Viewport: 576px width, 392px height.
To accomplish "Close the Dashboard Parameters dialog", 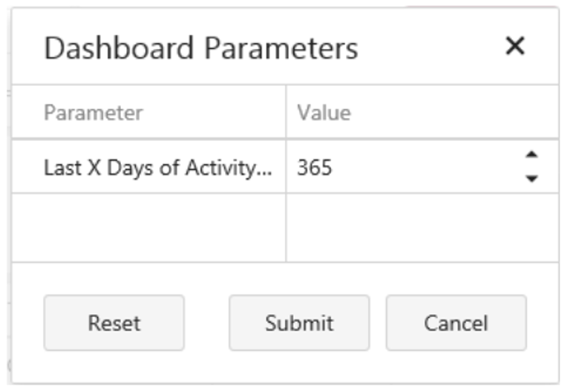I will (x=514, y=47).
